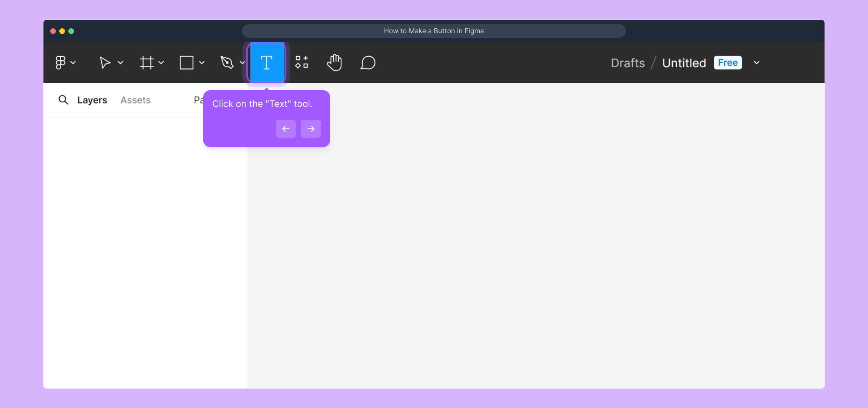Select the Comment bubble tool

[368, 63]
